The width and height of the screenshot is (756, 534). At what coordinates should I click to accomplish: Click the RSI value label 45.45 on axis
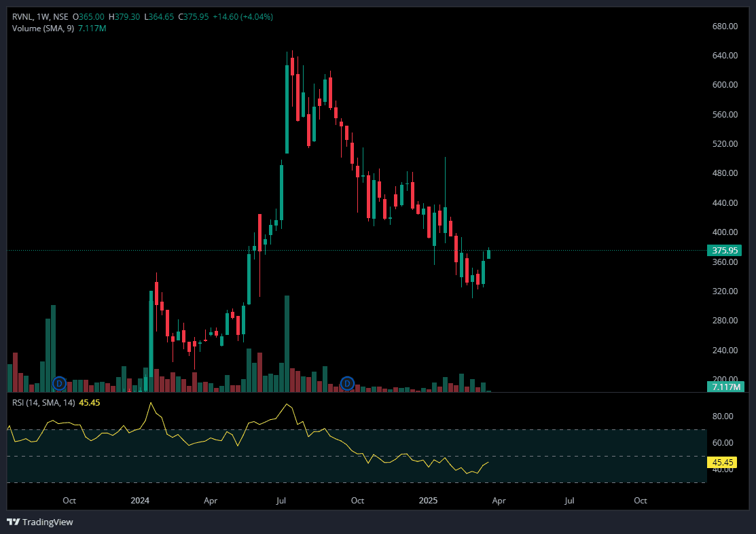722,462
